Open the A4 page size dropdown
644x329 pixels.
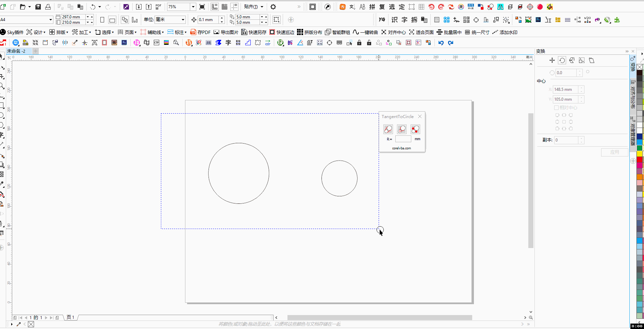[x=51, y=20]
